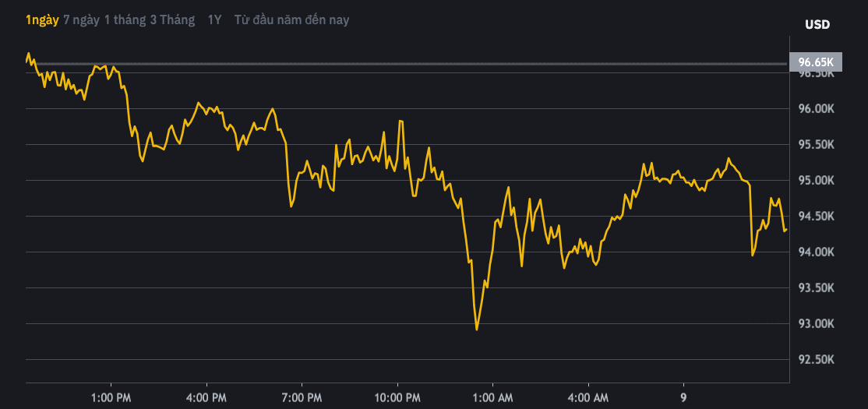This screenshot has height=409, width=868.
Task: Select the 4:00 AM axis marker
Action: [x=587, y=397]
